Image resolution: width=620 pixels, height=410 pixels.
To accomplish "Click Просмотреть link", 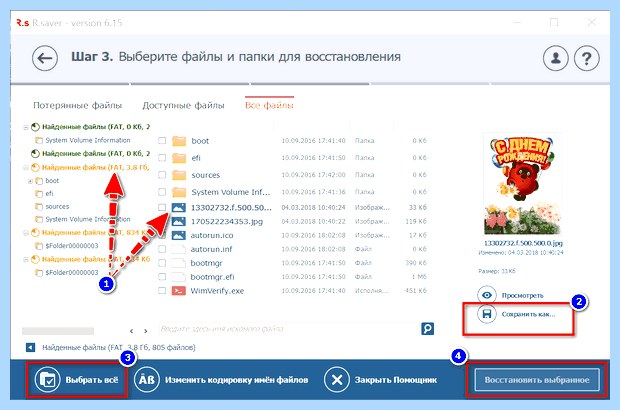I will [522, 295].
